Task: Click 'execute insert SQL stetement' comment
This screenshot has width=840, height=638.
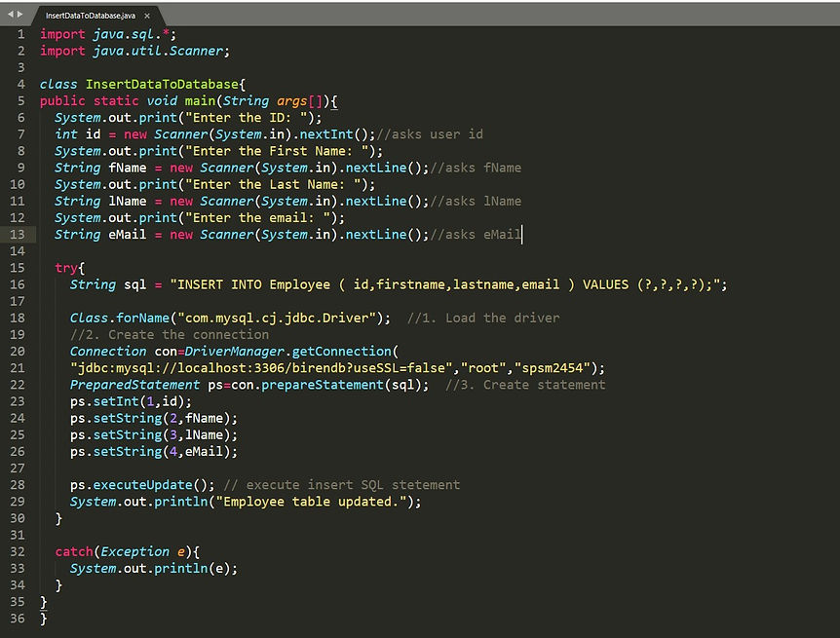Action: tap(342, 485)
